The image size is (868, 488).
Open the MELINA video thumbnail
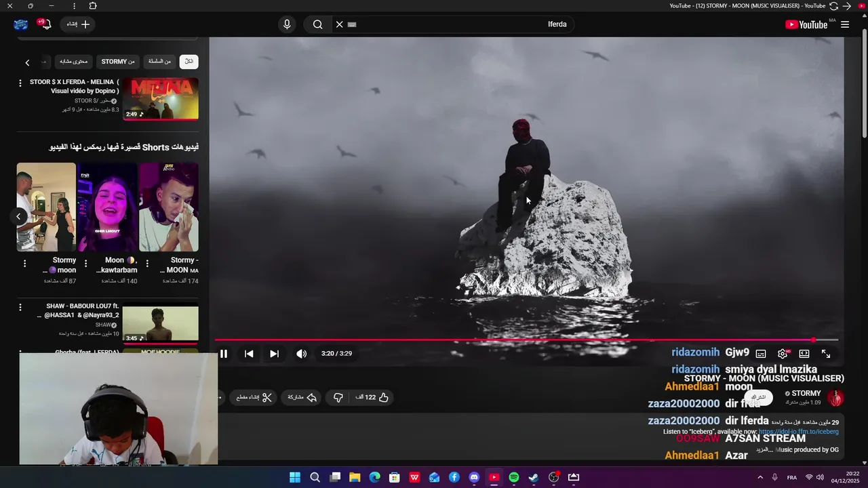[161, 99]
